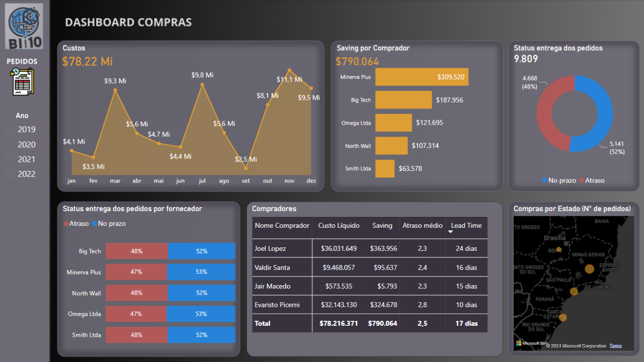The image size is (644, 362).
Task: Click the BI10 logo icon
Action: [x=24, y=26]
